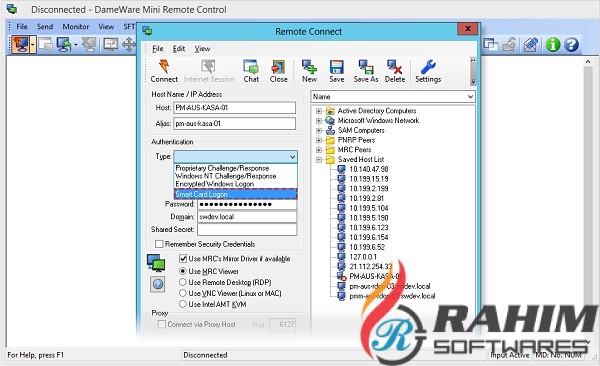Viewport: 600px width, 366px height.
Task: Open Remote Connect View menu
Action: [202, 49]
